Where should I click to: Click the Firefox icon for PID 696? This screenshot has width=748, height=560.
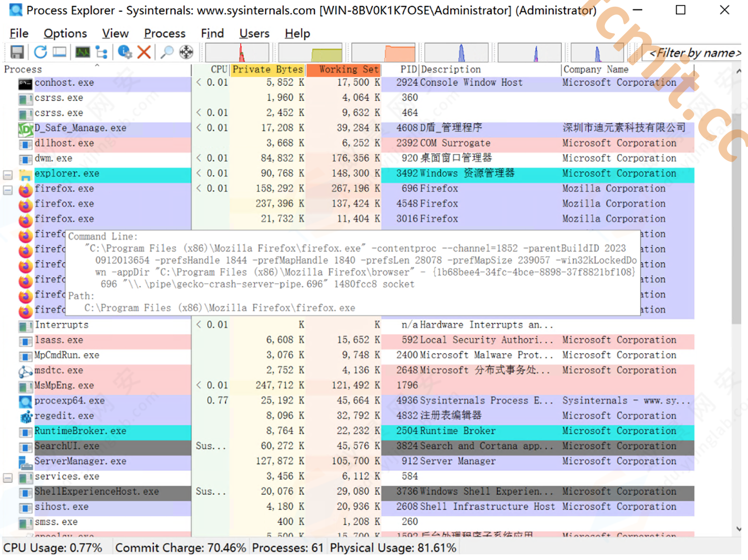coord(25,190)
